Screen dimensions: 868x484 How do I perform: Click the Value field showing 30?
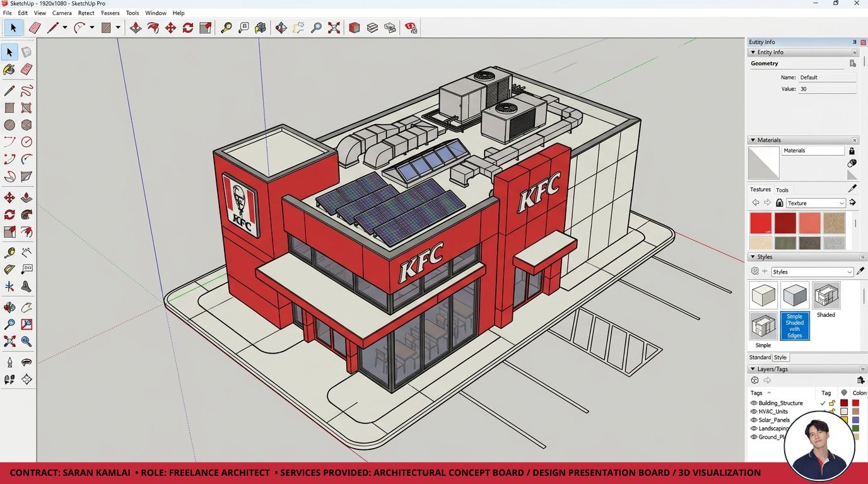point(827,89)
